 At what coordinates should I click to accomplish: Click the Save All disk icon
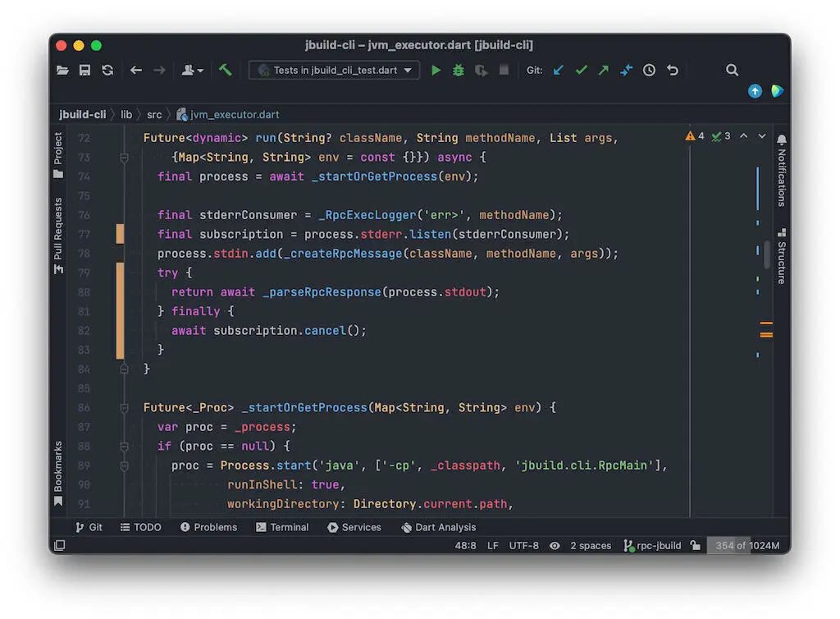tap(84, 71)
